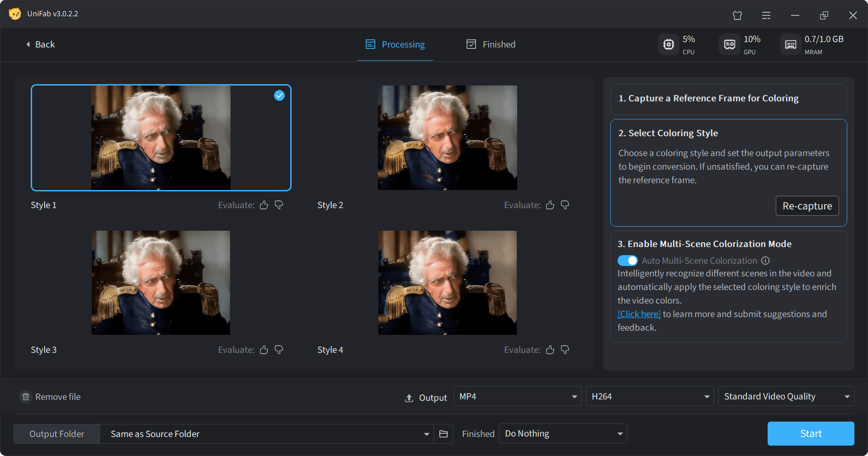The width and height of the screenshot is (868, 456).
Task: Open the H264 codec dropdown
Action: point(650,397)
